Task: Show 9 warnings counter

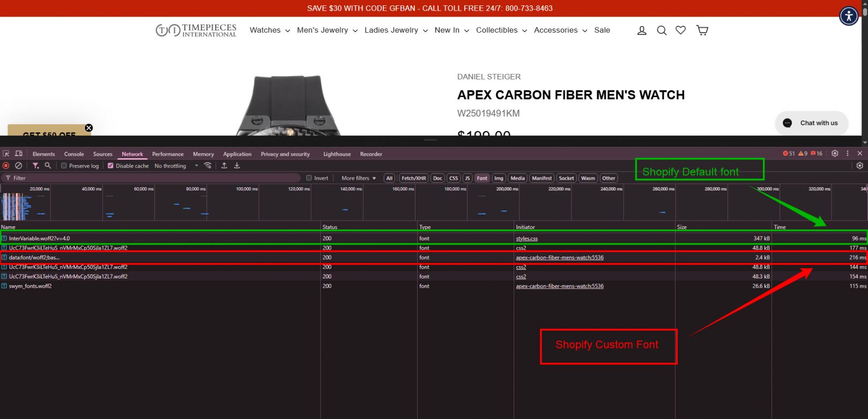Action: pyautogui.click(x=803, y=153)
